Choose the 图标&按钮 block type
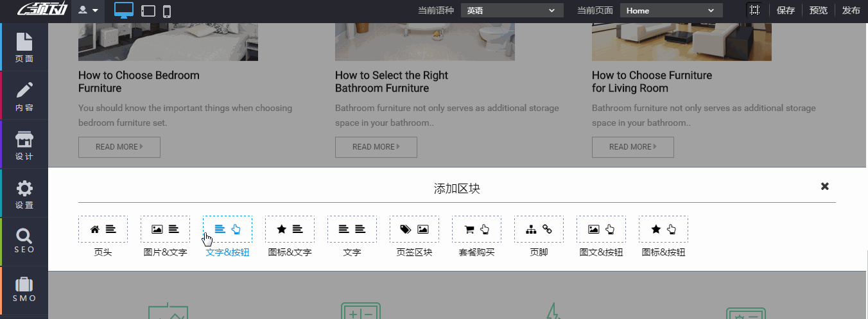Image resolution: width=868 pixels, height=319 pixels. [663, 229]
